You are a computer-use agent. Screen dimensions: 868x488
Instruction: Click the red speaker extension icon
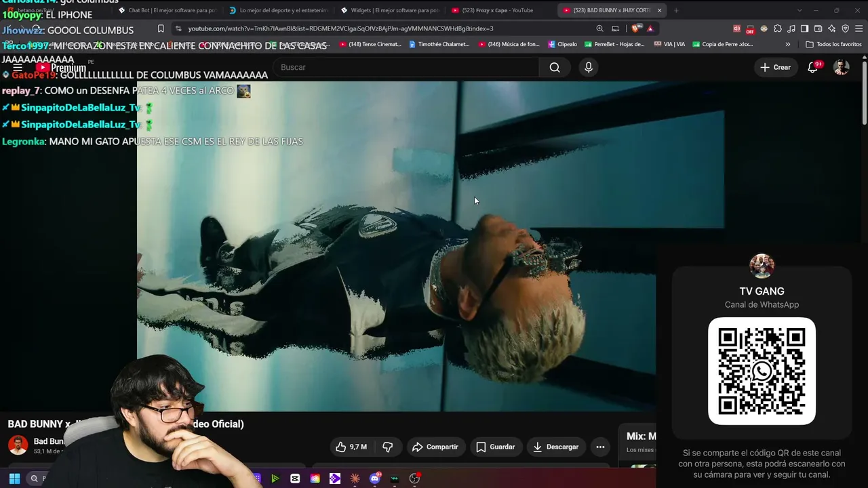[x=736, y=28]
